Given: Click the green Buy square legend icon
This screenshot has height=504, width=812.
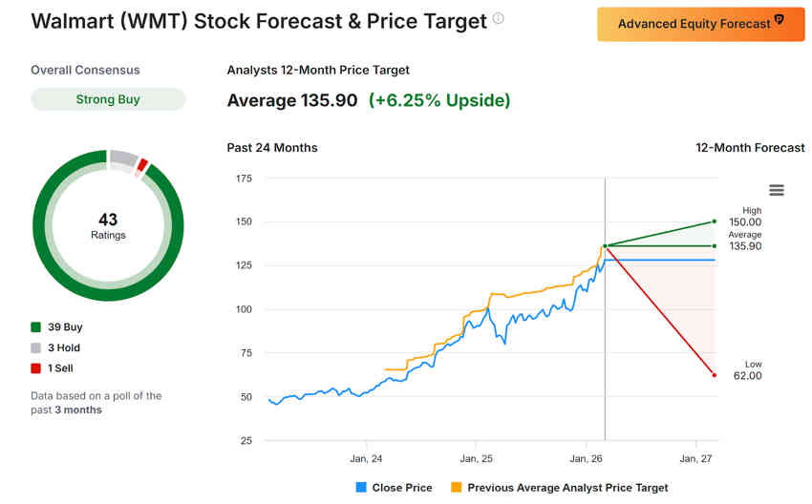Looking at the screenshot, I should [x=36, y=327].
